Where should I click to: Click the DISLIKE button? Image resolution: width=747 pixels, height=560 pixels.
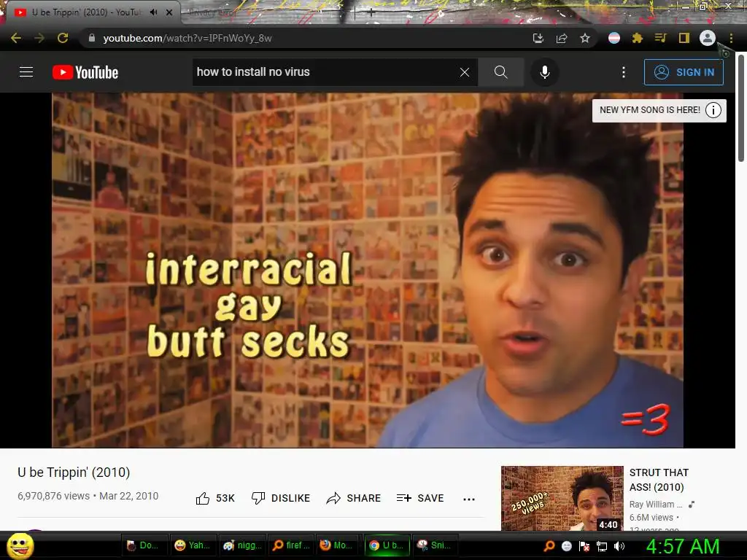click(x=281, y=498)
